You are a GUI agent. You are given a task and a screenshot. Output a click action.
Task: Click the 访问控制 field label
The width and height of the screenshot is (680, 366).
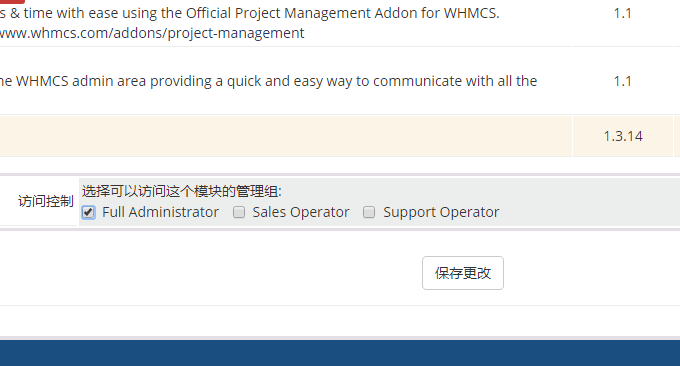46,201
